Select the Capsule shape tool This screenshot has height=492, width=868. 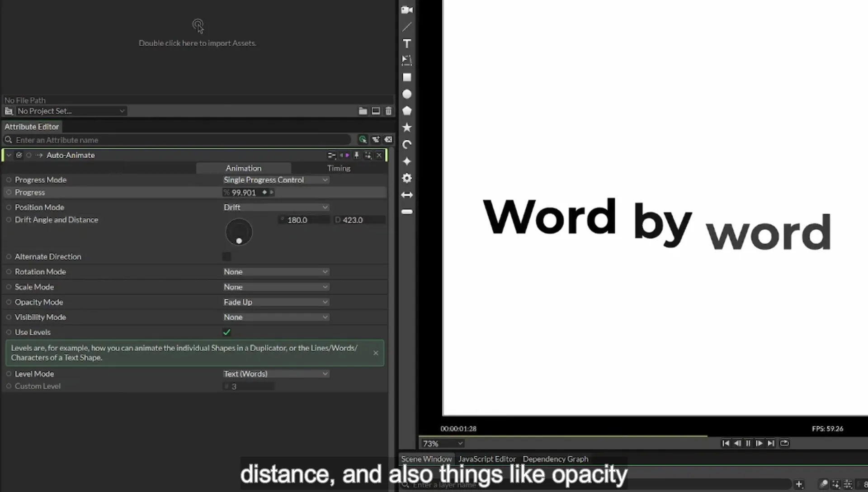[x=407, y=212]
